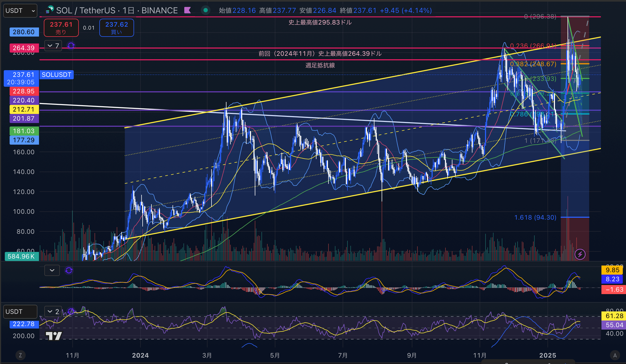Click the 9.85 MACD value label

click(x=612, y=270)
